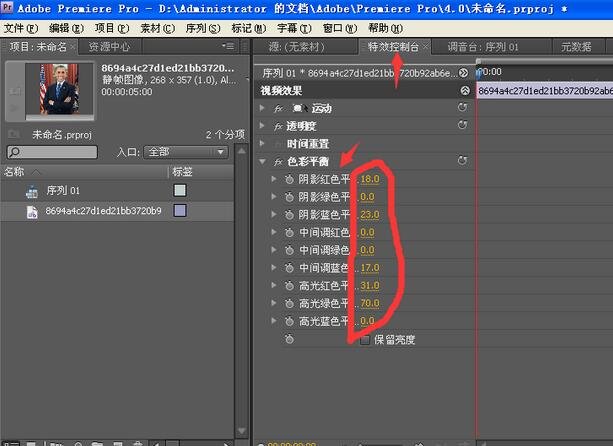The height and width of the screenshot is (446, 613).
Task: Click the project list scroll down arrow
Action: (242, 431)
